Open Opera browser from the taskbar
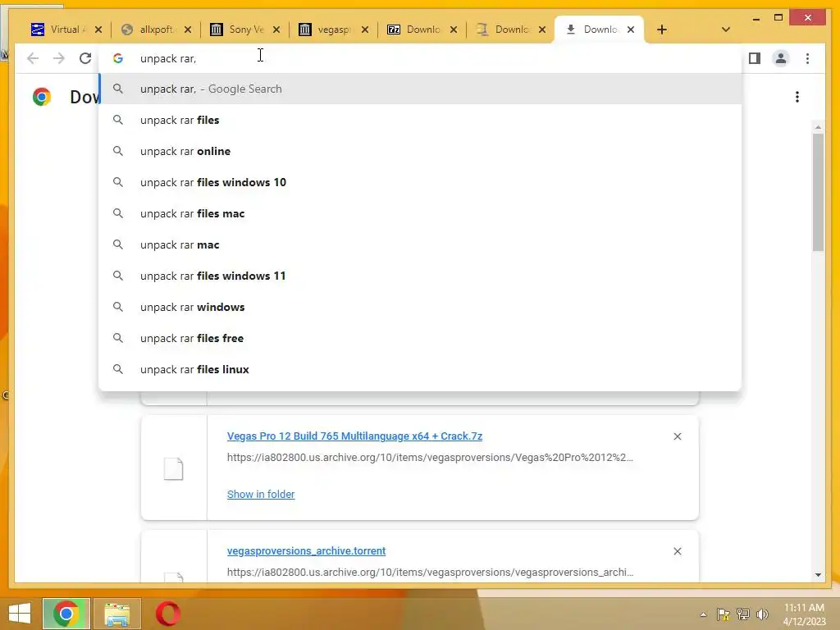 click(167, 614)
